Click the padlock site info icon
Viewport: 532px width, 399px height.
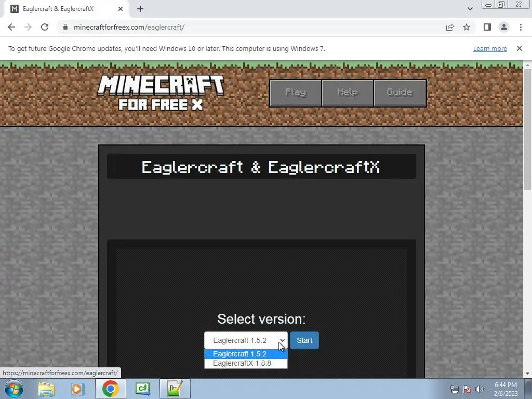(65, 27)
